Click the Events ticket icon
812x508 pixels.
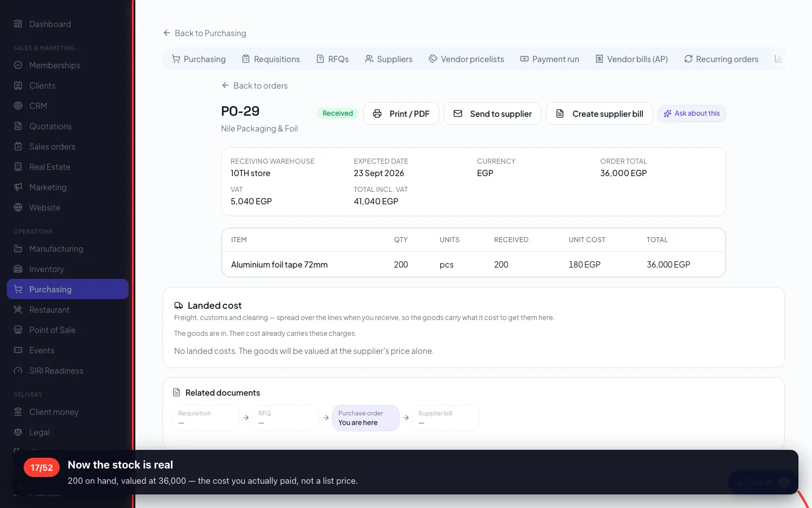[18, 350]
